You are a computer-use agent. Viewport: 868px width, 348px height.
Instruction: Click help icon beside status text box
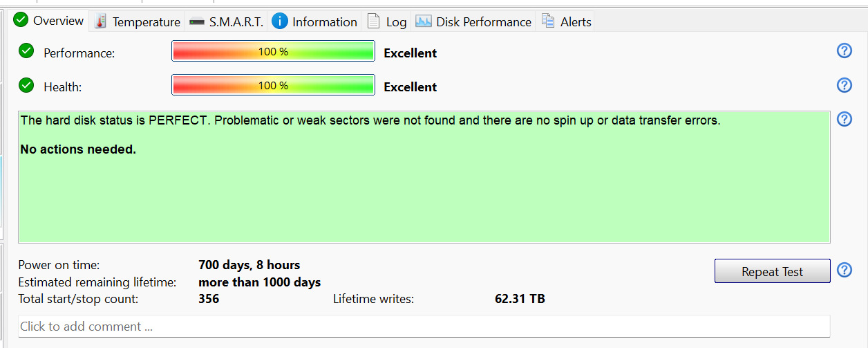[x=844, y=119]
